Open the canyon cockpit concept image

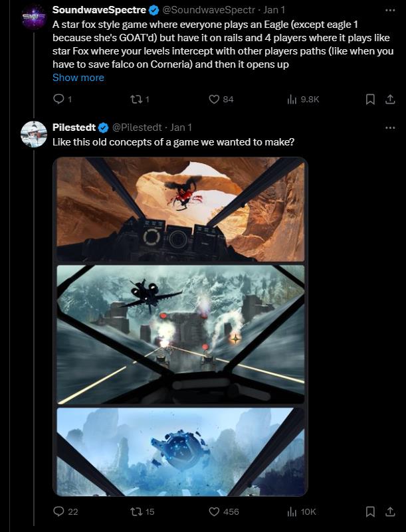point(180,210)
